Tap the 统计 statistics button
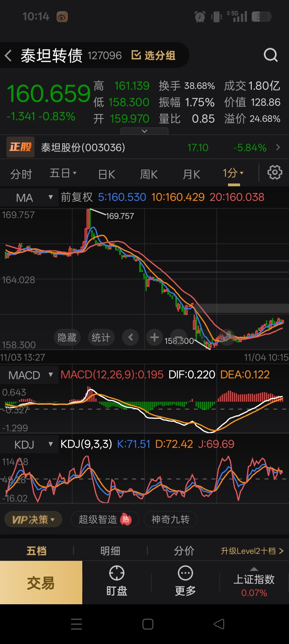Screen dimensions: 289x644 101,338
